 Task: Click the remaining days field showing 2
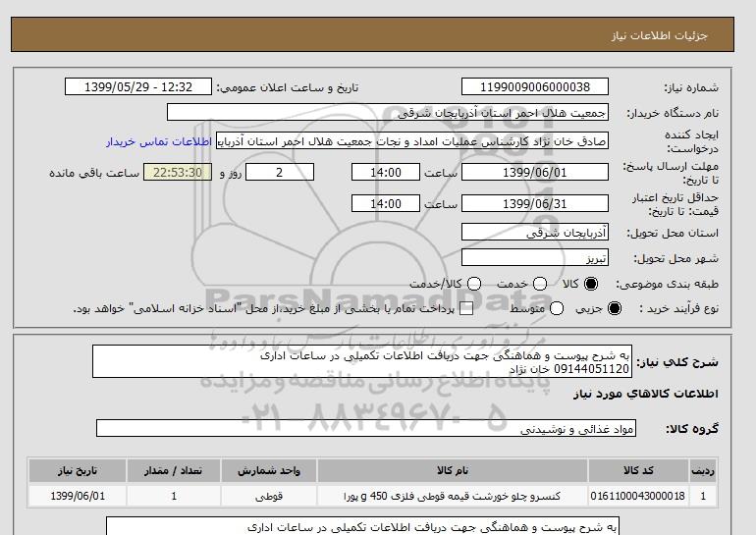coord(280,172)
